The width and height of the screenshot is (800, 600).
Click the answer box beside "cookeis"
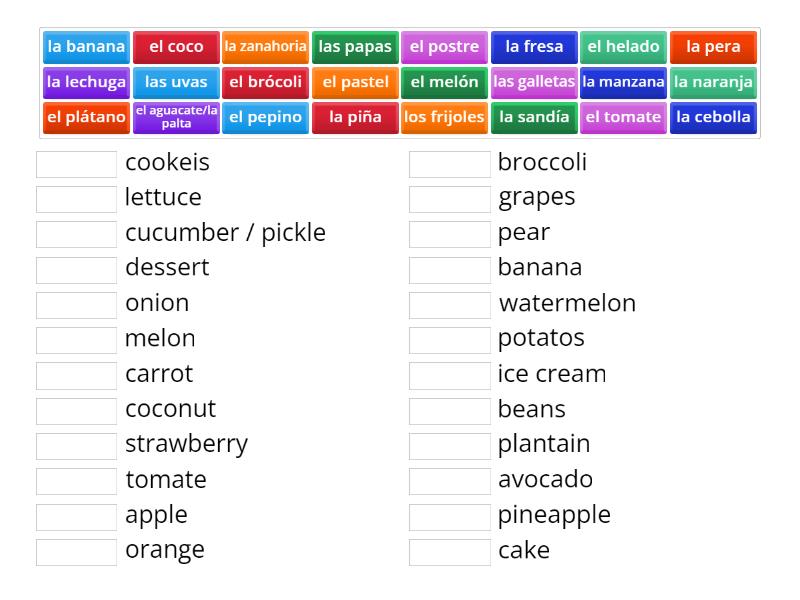[x=75, y=162]
